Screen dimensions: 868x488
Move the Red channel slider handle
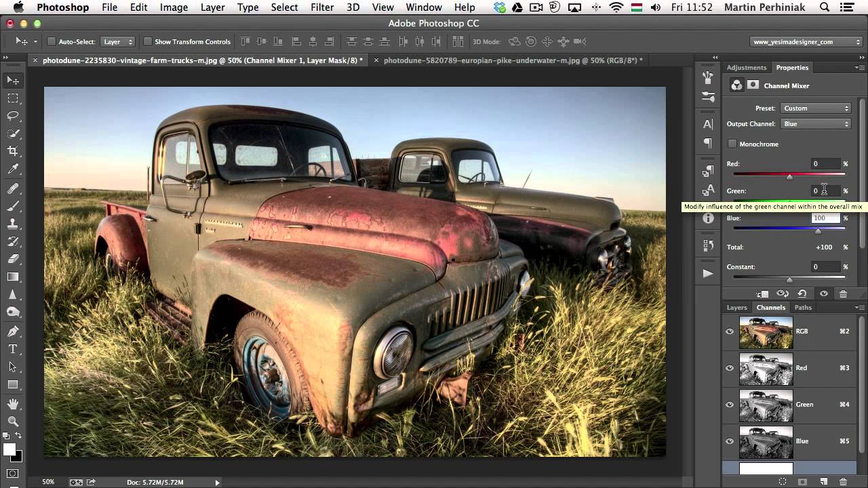[x=789, y=177]
